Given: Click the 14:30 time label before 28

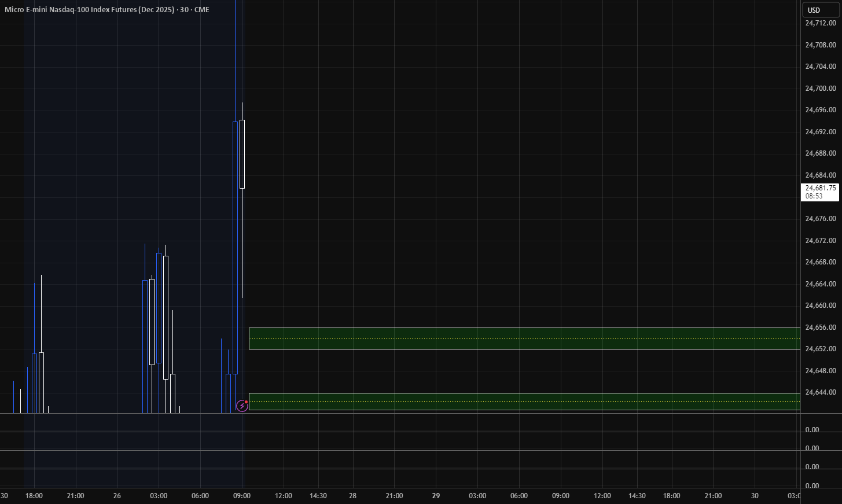Looking at the screenshot, I should click(318, 496).
